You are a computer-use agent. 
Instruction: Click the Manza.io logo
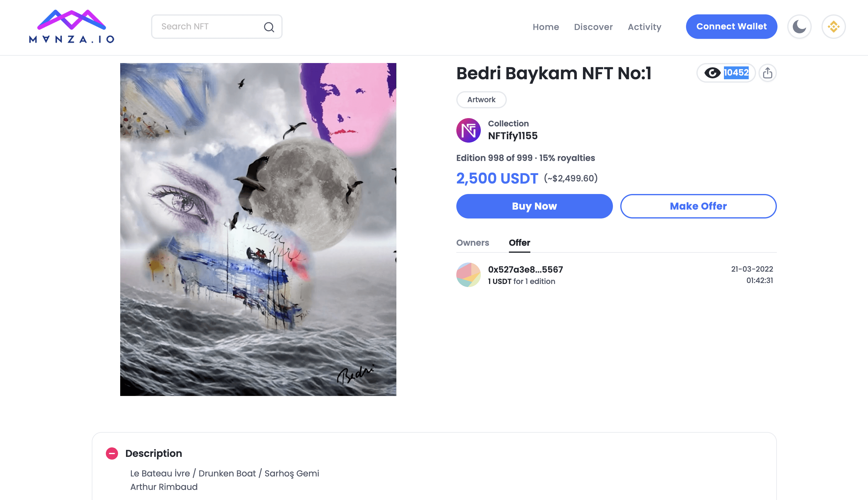click(72, 26)
